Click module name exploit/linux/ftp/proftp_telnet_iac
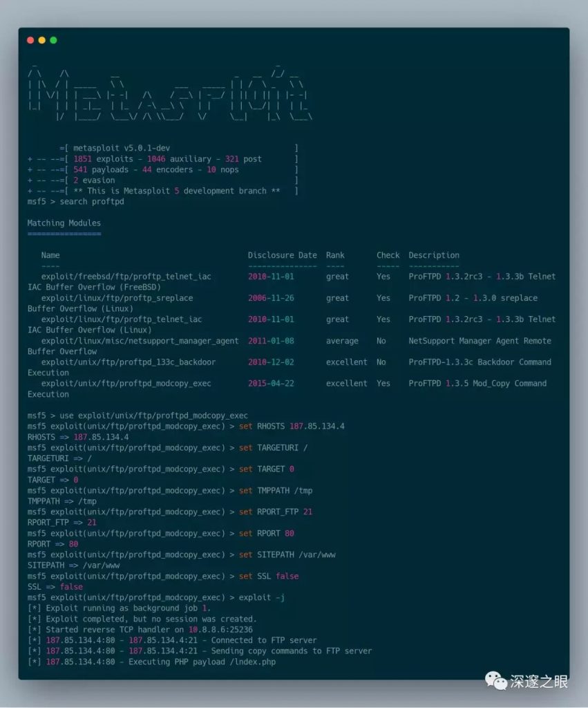588x708 pixels. [122, 319]
